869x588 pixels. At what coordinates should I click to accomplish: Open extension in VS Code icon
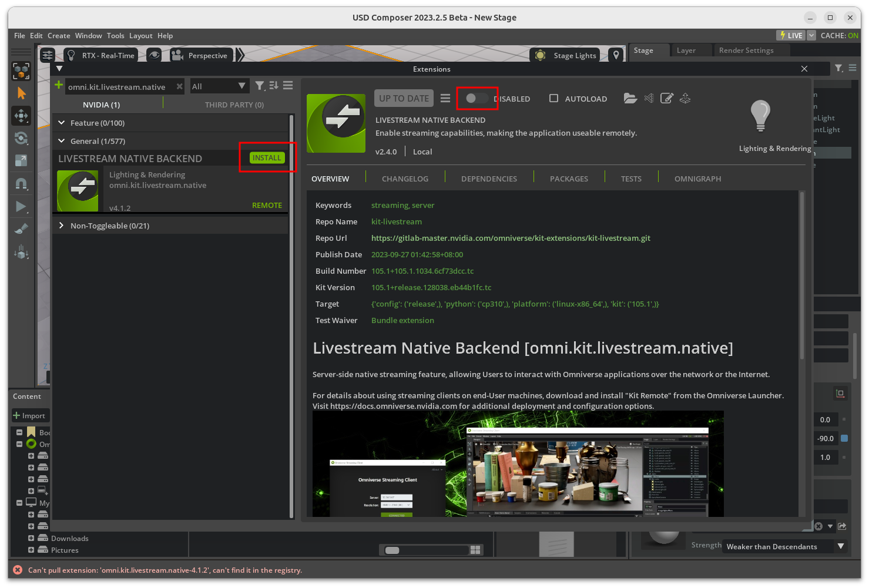pos(649,98)
